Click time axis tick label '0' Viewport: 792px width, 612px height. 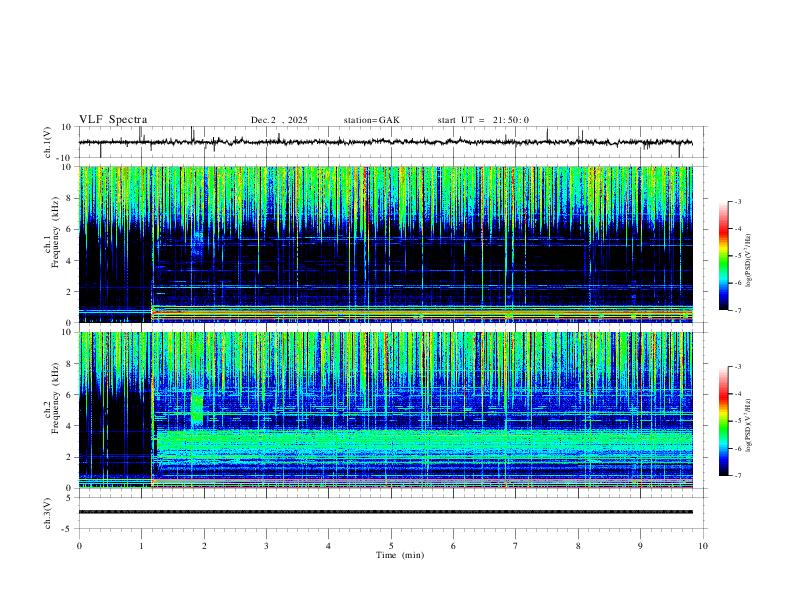tap(79, 546)
